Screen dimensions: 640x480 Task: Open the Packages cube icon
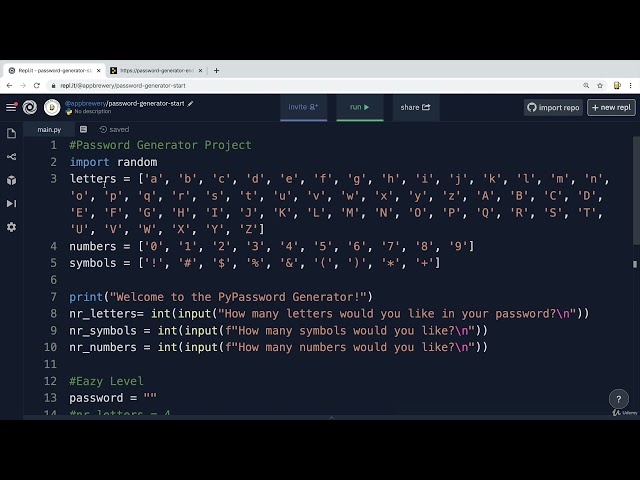point(11,180)
